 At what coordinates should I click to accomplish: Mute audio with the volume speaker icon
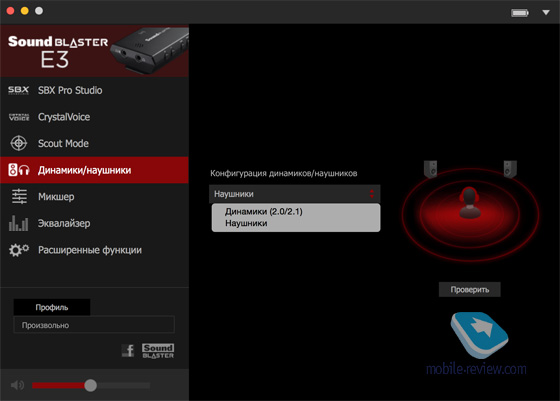(x=17, y=385)
